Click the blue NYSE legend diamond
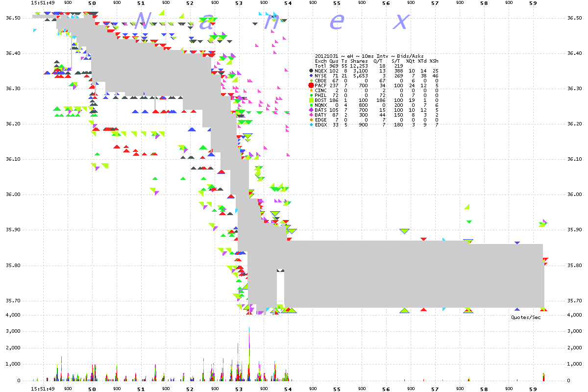The image size is (588, 392). click(x=311, y=76)
